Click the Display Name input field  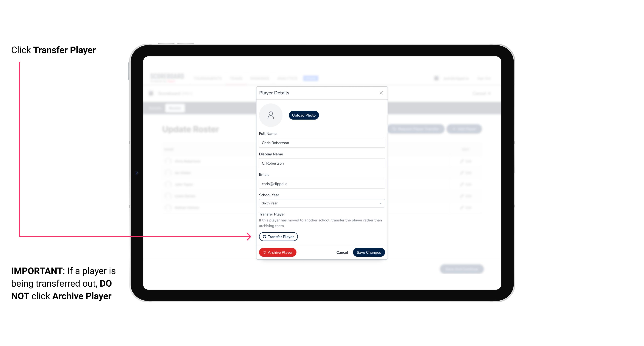[321, 163]
